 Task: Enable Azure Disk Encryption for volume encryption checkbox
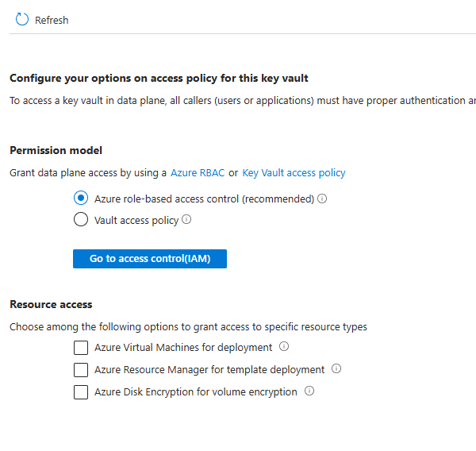point(80,392)
